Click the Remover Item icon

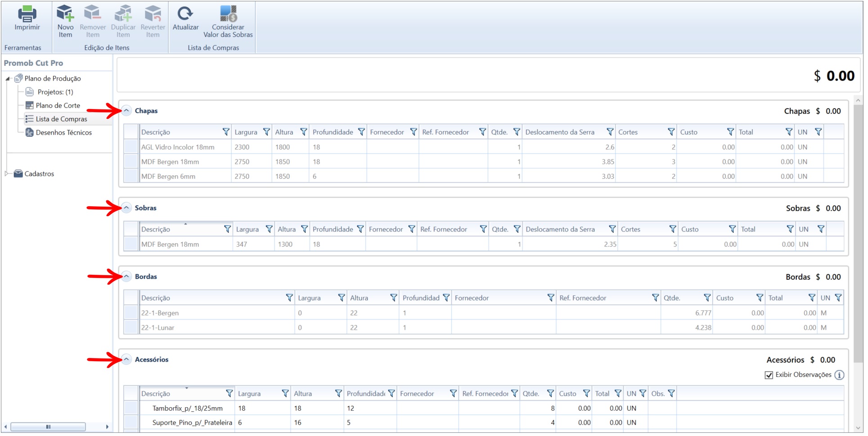point(93,14)
